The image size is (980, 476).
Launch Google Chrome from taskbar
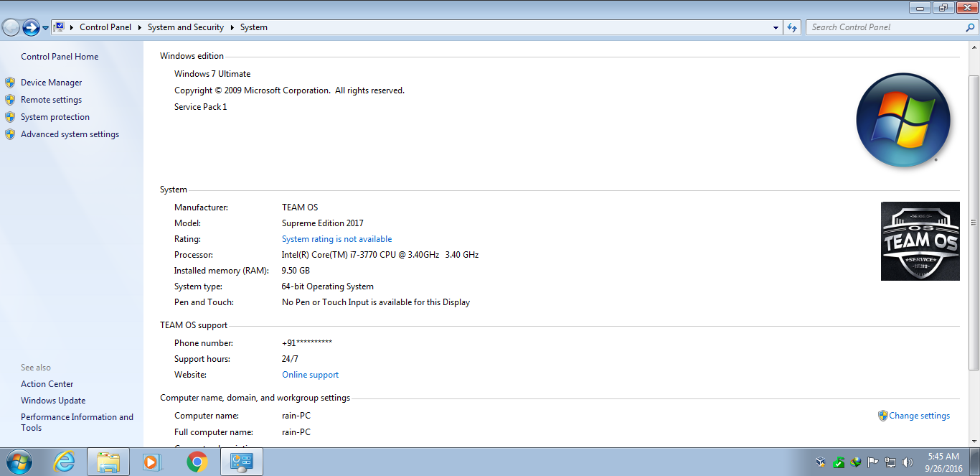click(197, 462)
